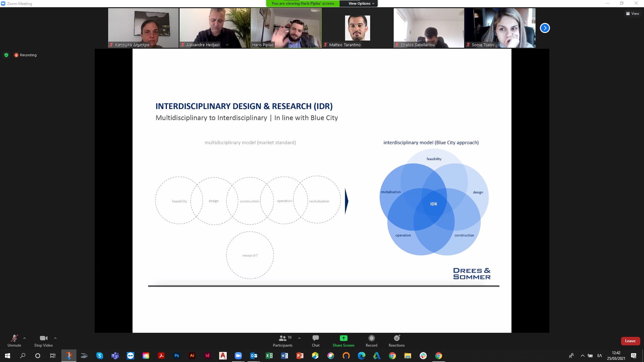The height and width of the screenshot is (362, 644).
Task: Open Task View in taskbar
Action: click(x=53, y=356)
